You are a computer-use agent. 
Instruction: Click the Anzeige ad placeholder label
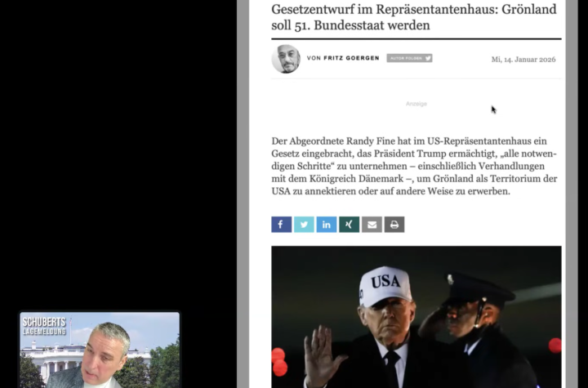click(x=416, y=104)
